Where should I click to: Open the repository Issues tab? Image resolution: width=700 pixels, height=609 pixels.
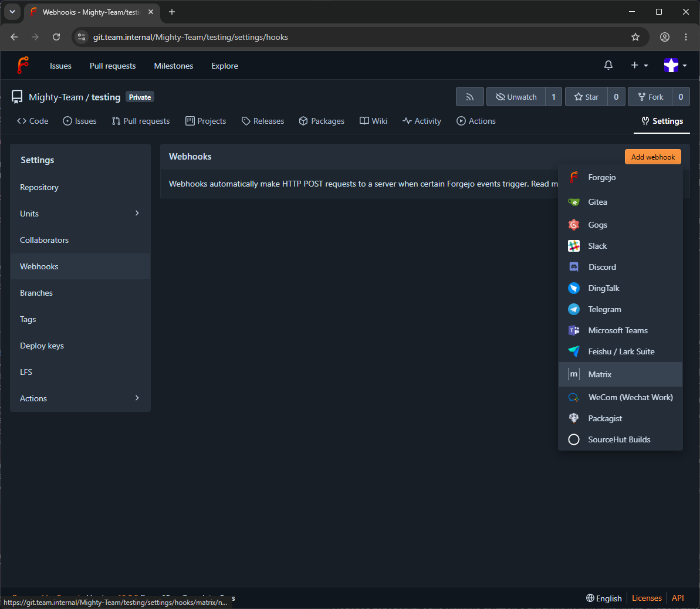tap(80, 121)
